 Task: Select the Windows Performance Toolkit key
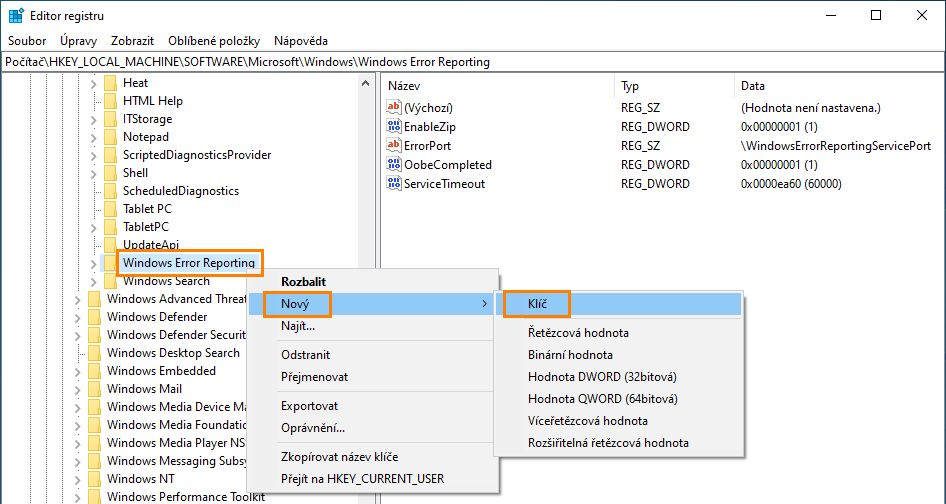pos(186,497)
